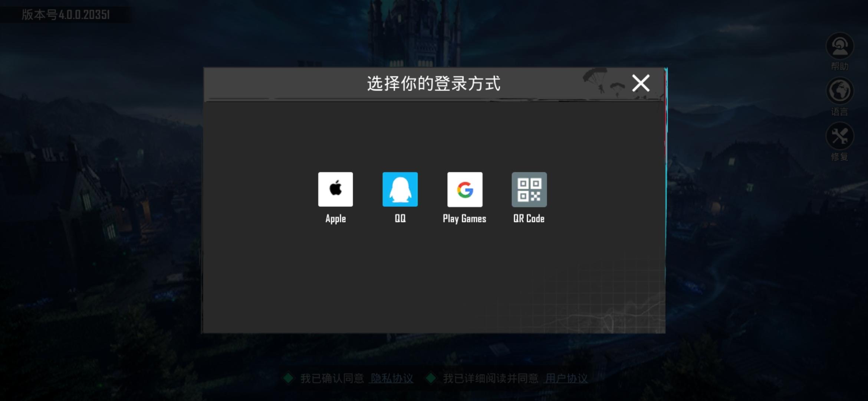Image resolution: width=868 pixels, height=401 pixels.
Task: Select the QQ penguin login icon
Action: (x=400, y=189)
